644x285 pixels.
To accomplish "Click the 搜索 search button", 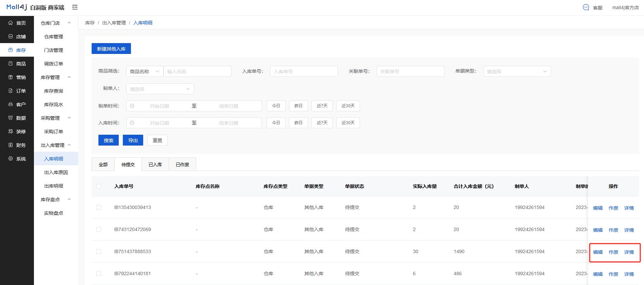I will pyautogui.click(x=109, y=140).
